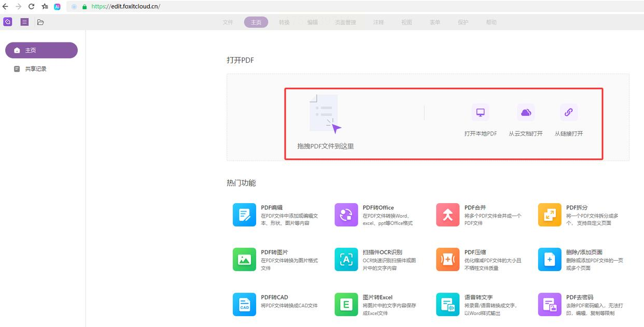Click the open folder icon in toolbar
The height and width of the screenshot is (327, 644).
40,22
